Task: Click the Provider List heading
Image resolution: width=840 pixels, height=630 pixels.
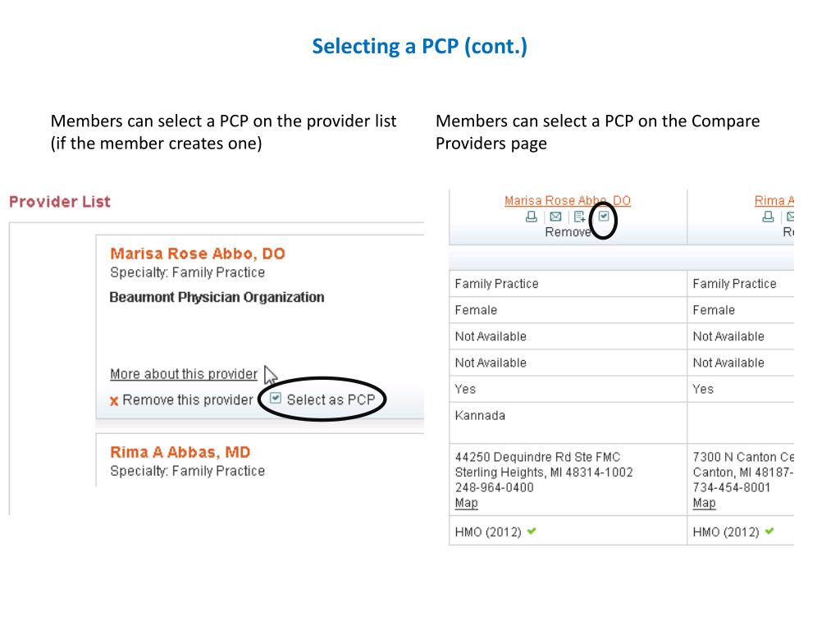Action: (59, 202)
